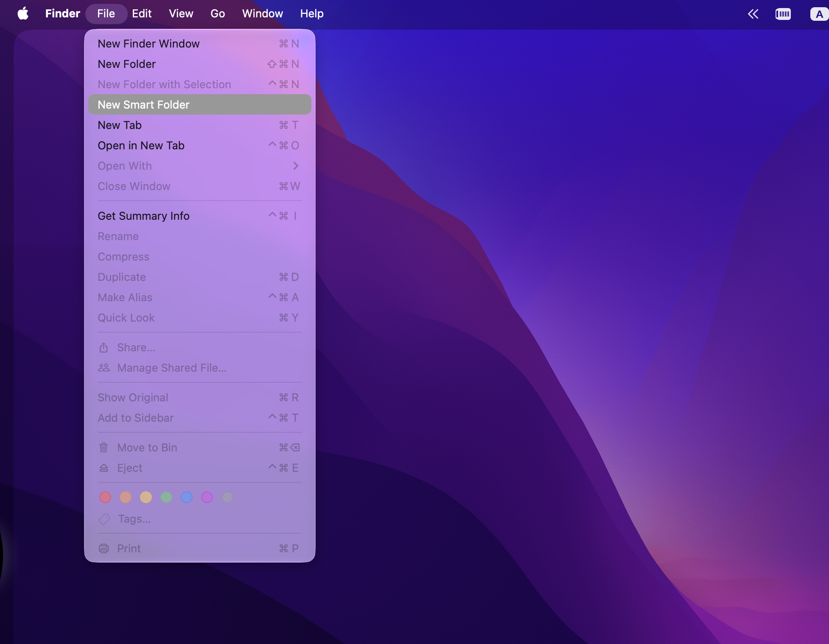Image resolution: width=829 pixels, height=644 pixels.
Task: Select Print menu item text
Action: [x=129, y=549]
